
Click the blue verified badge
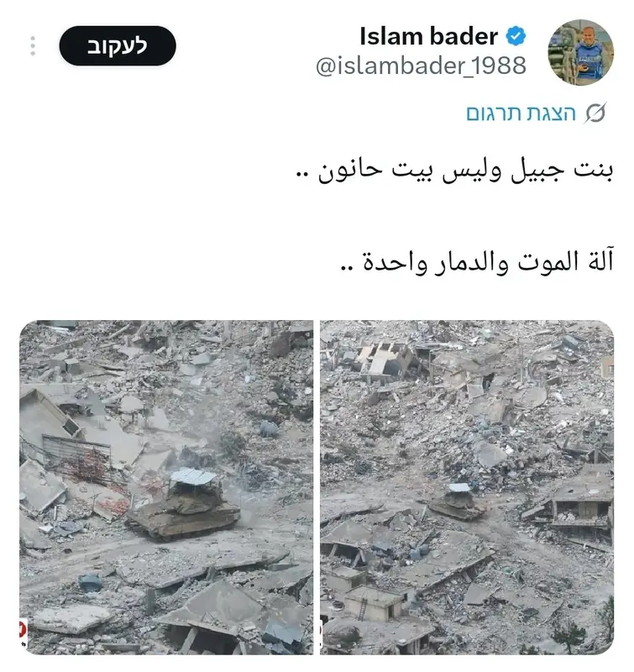click(516, 36)
